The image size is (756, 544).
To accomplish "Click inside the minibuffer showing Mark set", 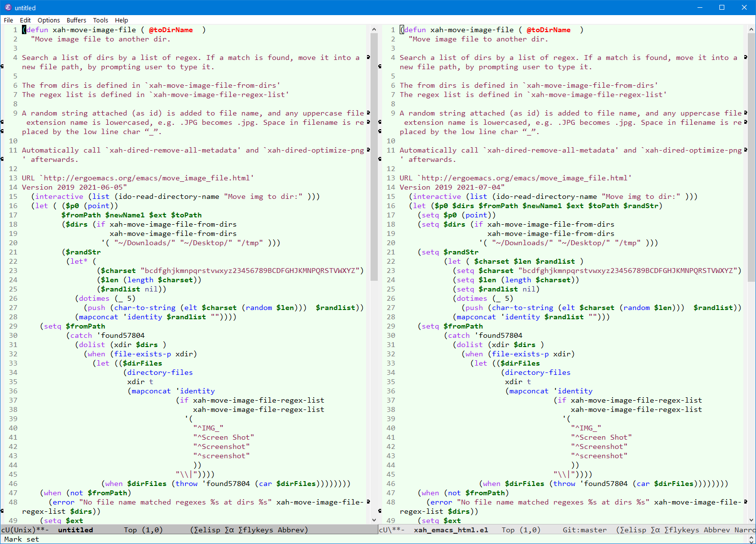I will 21,539.
